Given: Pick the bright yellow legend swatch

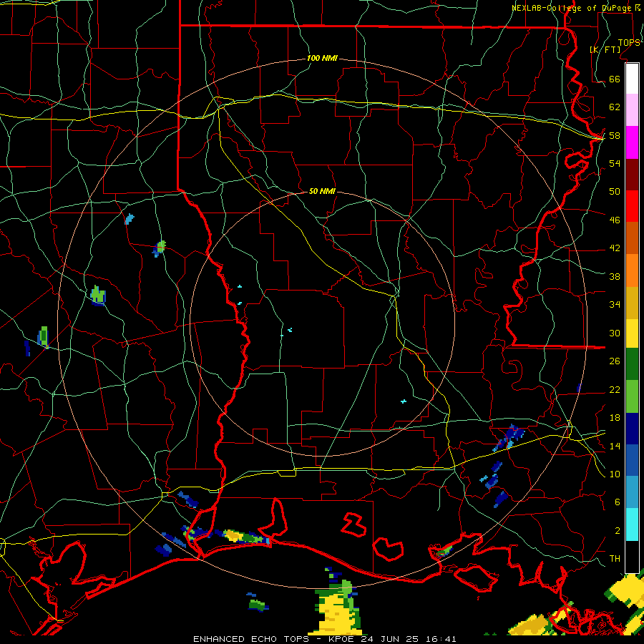Looking at the screenshot, I should click(632, 333).
